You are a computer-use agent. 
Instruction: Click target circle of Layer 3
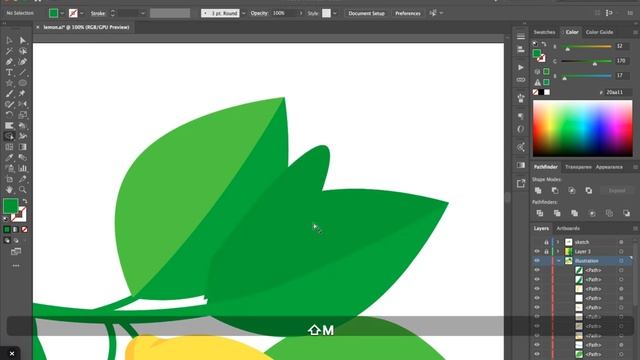(x=621, y=251)
